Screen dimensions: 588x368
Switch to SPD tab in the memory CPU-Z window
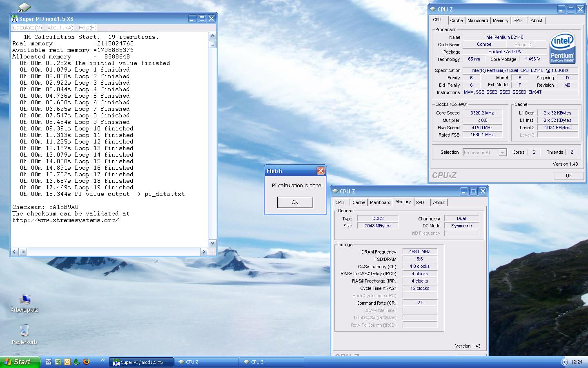(x=420, y=202)
